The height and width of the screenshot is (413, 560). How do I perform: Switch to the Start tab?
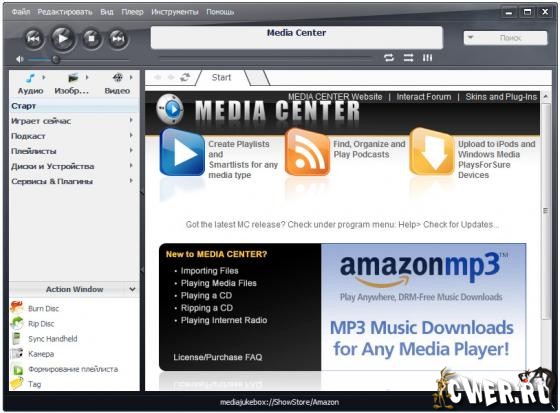click(x=221, y=78)
